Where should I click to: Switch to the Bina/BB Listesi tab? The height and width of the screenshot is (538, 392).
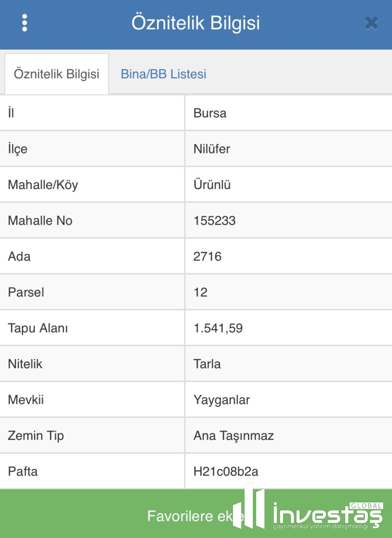coord(163,74)
